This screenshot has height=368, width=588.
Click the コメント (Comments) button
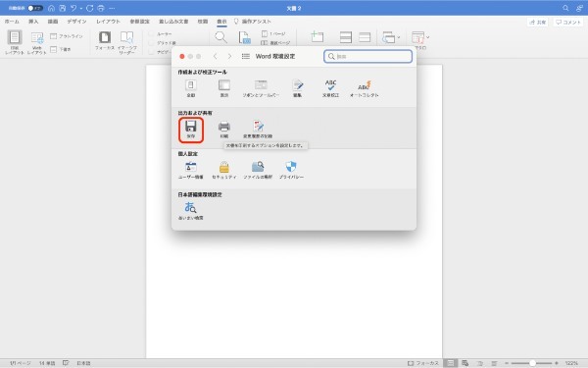pyautogui.click(x=568, y=23)
